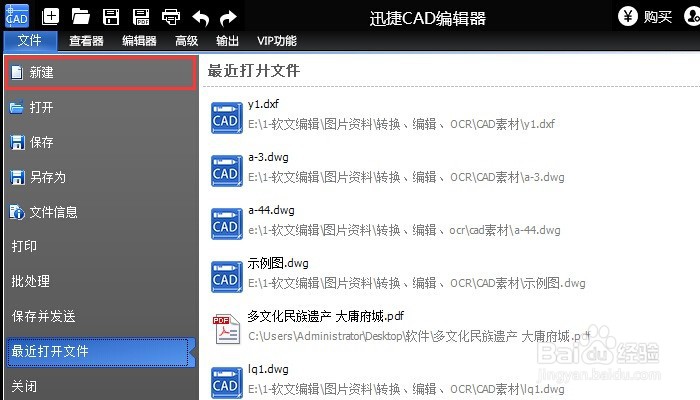The width and height of the screenshot is (700, 400).
Task: Open recent file a-3.dwg
Action: [x=268, y=157]
